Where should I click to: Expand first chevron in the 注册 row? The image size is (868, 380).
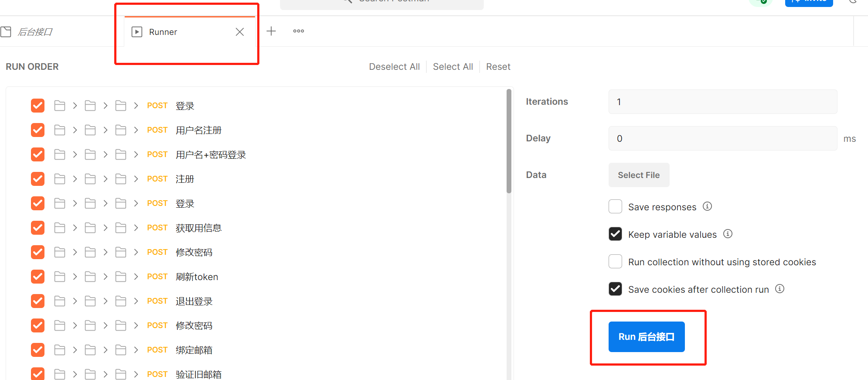pos(75,179)
